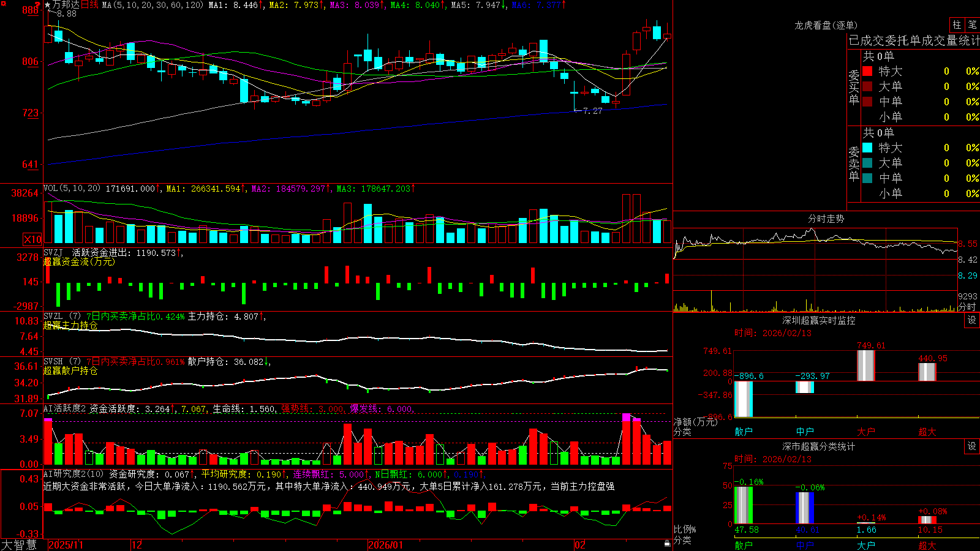The height and width of the screenshot is (551, 980).
Task: Click the MA2: 7.973 value
Action: (x=296, y=5)
